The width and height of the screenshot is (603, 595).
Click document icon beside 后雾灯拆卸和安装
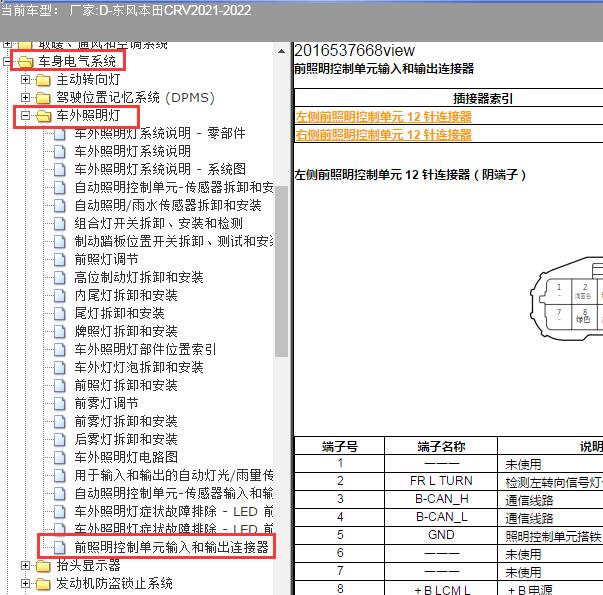(x=60, y=440)
